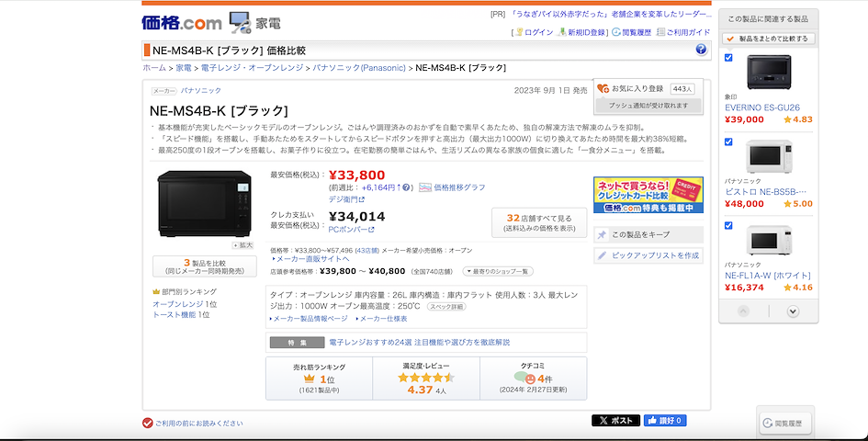Click the 43店舗 price range link
The image size is (868, 441).
pyautogui.click(x=367, y=251)
